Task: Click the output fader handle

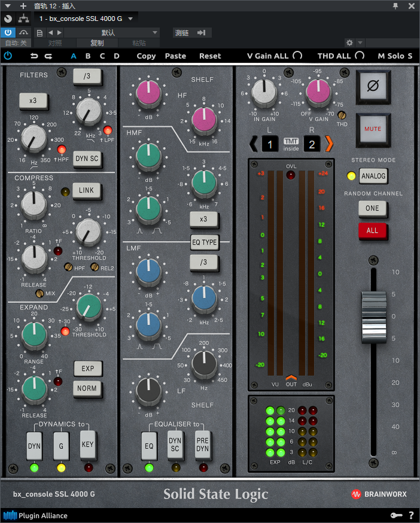Action: (374, 317)
